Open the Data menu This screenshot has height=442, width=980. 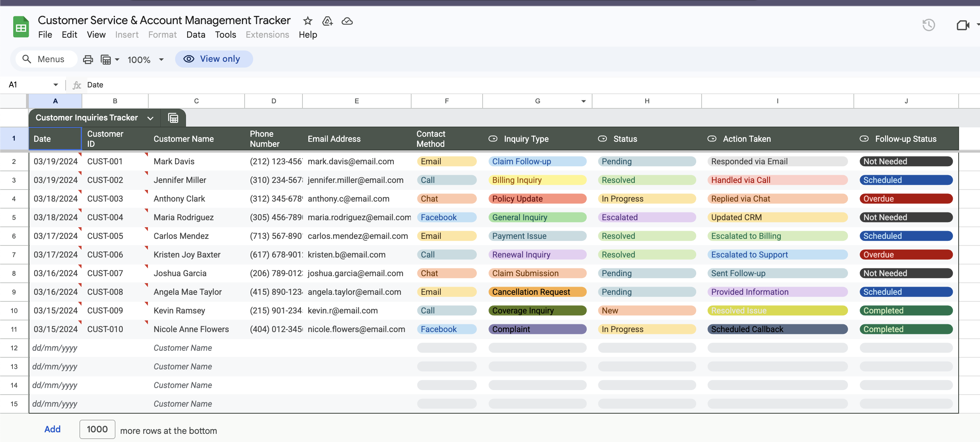[196, 35]
